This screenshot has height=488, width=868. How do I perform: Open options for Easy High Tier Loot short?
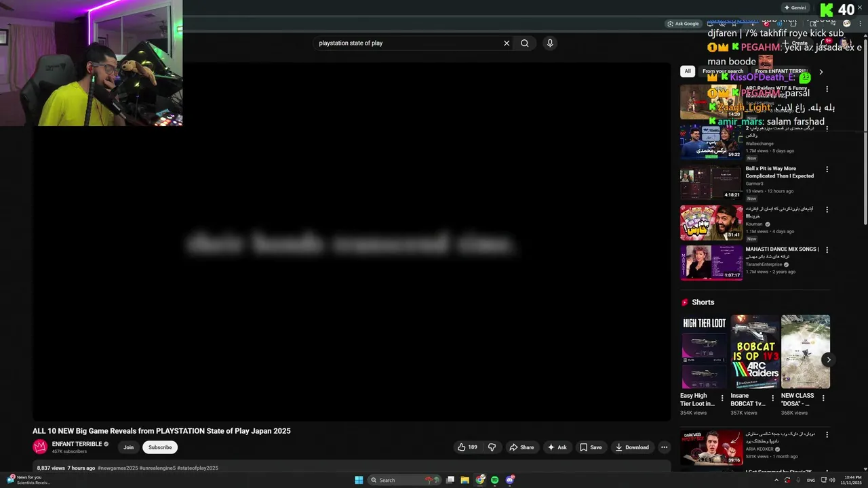722,399
